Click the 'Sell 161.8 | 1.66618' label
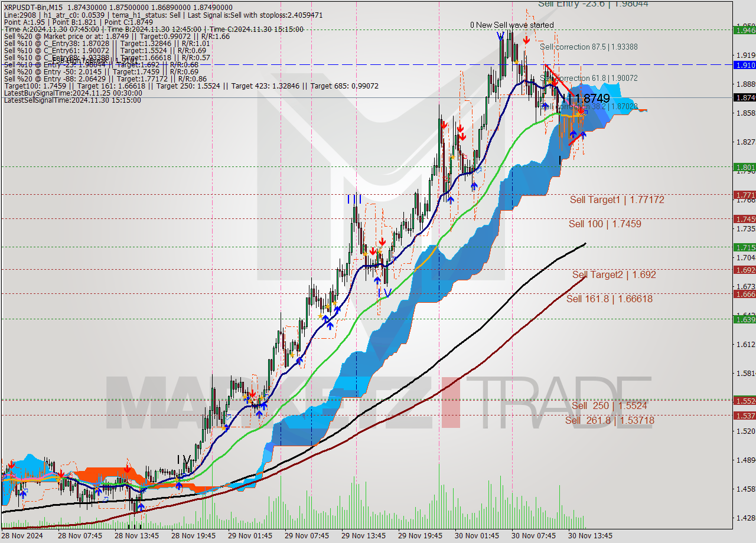Image resolution: width=756 pixels, height=543 pixels. click(610, 299)
